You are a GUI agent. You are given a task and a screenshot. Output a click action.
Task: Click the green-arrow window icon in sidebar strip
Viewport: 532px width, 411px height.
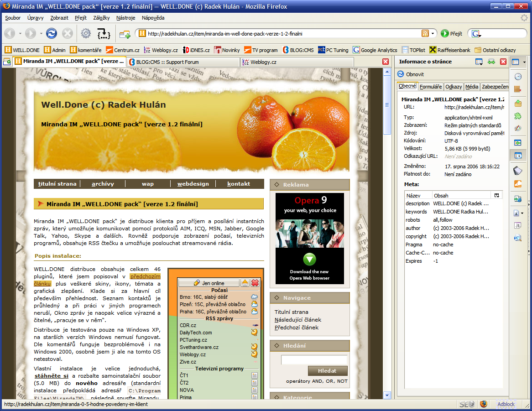tap(518, 143)
